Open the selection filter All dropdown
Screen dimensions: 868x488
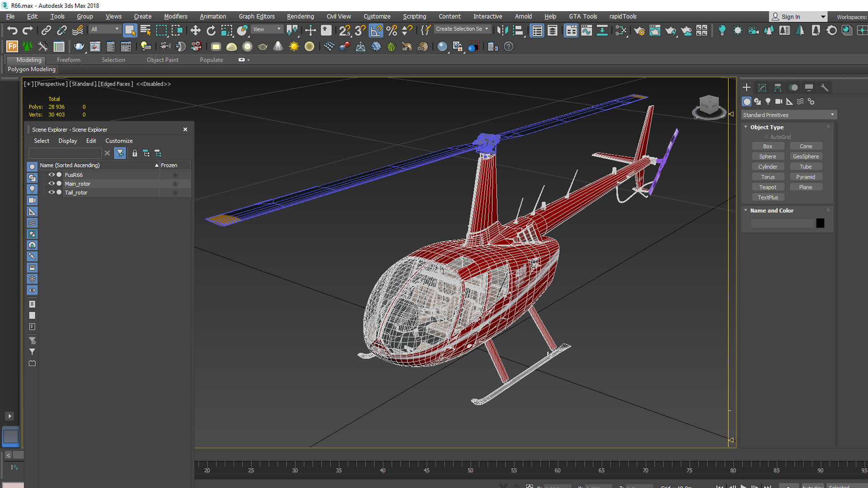pyautogui.click(x=105, y=29)
